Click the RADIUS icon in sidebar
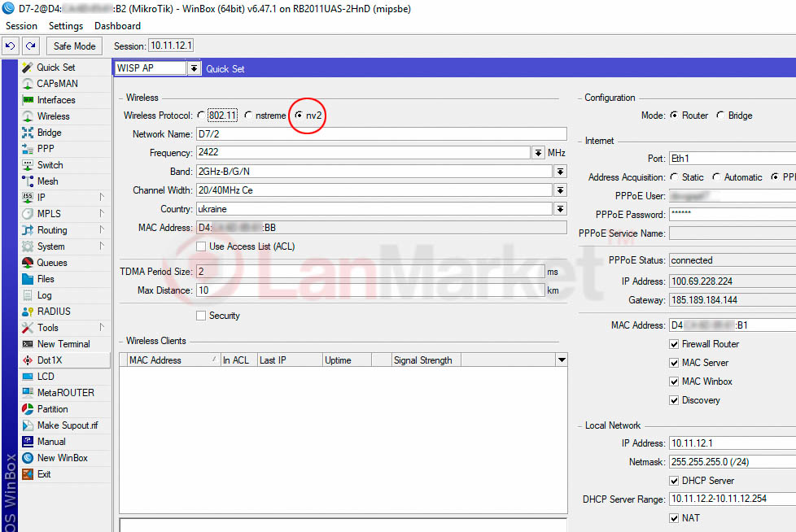The width and height of the screenshot is (796, 532). coord(28,312)
